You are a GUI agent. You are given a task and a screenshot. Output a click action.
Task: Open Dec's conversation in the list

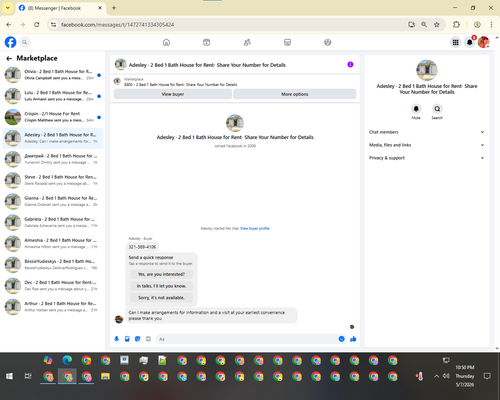coord(53,285)
